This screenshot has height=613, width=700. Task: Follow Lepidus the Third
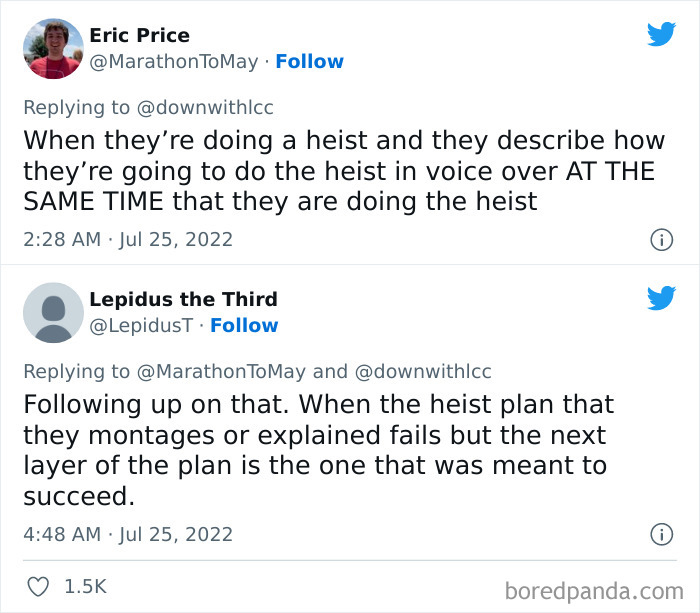pyautogui.click(x=244, y=325)
